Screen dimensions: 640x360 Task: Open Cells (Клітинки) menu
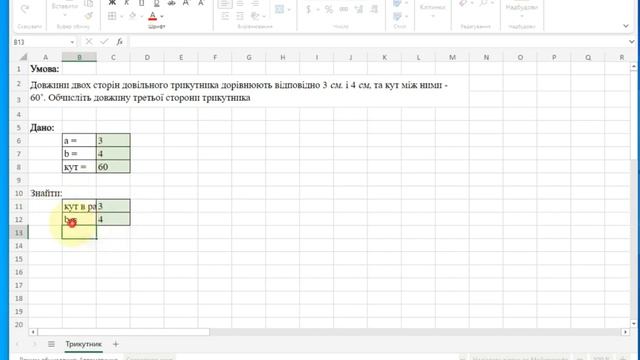click(432, 10)
